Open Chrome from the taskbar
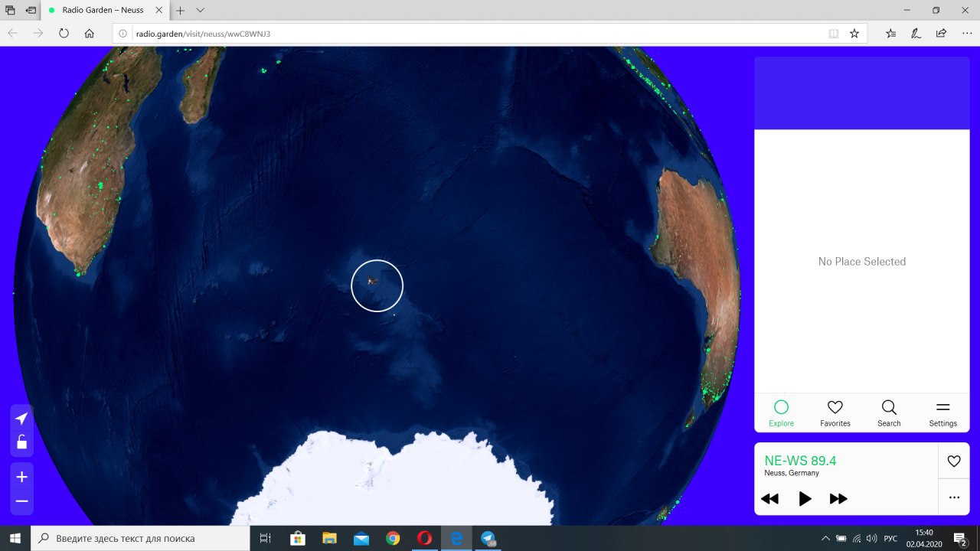Screen dimensions: 980x551 point(393,539)
